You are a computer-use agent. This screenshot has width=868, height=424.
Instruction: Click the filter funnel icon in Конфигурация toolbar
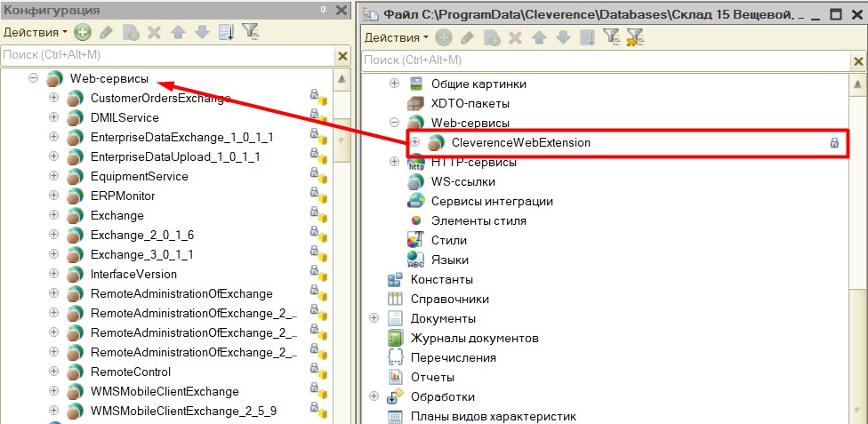[x=251, y=32]
